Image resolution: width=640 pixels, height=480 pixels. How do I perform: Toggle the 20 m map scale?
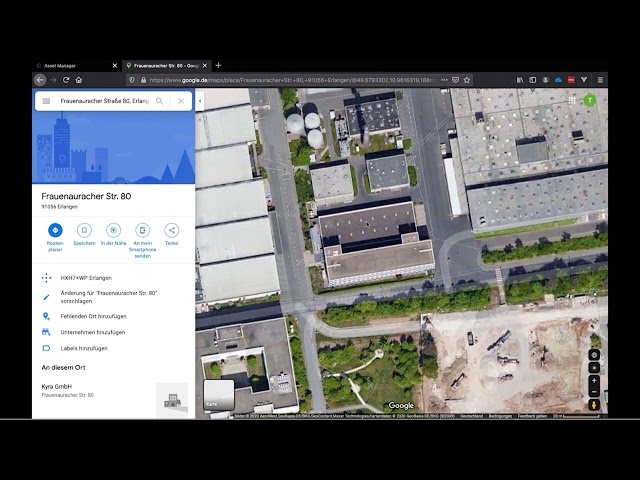576,416
